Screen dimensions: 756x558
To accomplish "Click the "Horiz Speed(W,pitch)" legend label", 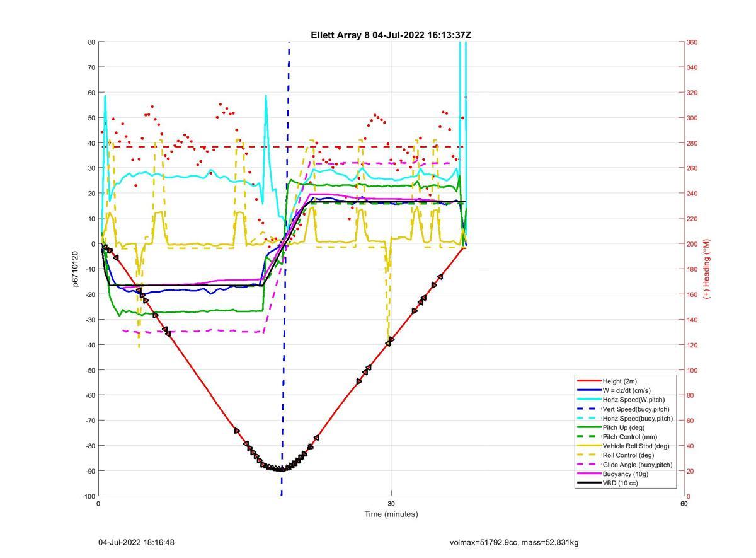I will [633, 399].
